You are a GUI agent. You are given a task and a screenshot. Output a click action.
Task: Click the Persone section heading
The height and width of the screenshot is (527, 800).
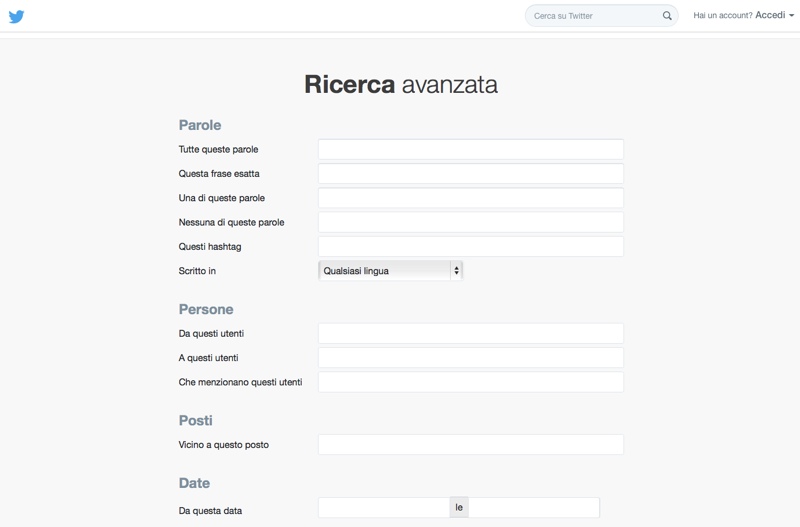[x=206, y=309]
